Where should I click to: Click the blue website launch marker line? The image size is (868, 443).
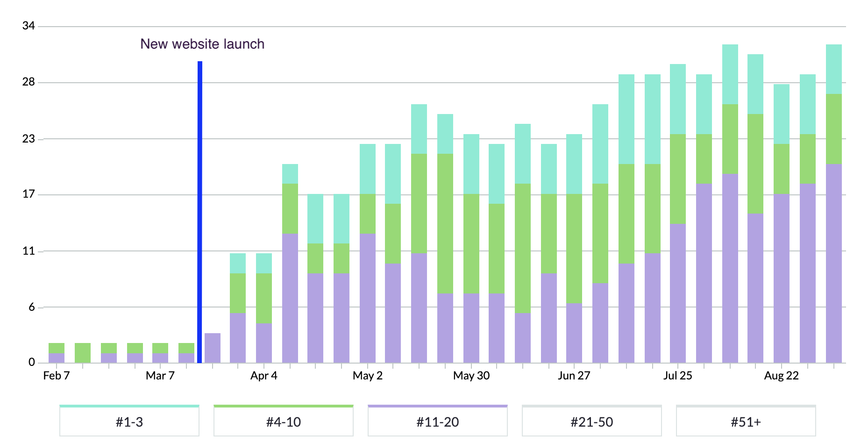[x=200, y=210]
